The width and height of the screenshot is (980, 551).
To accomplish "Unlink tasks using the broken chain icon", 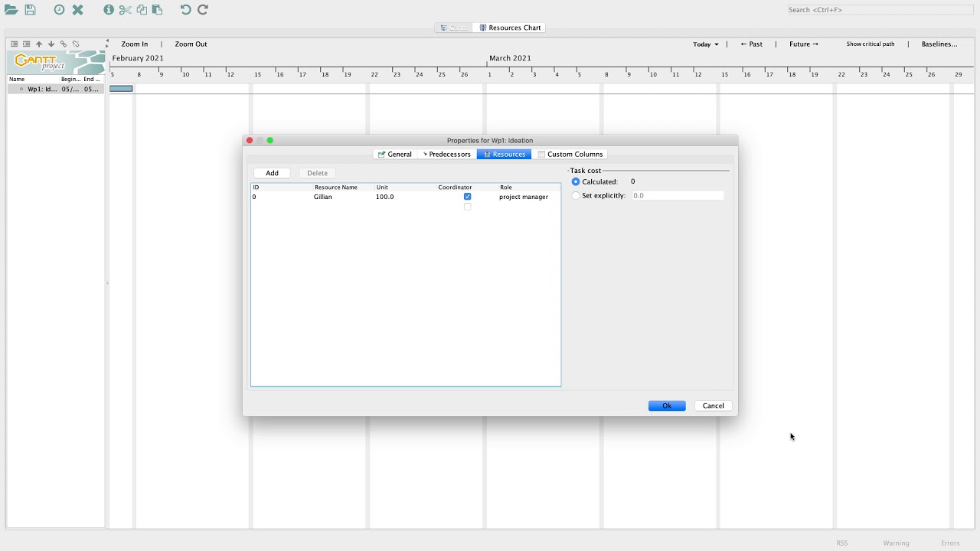I will click(76, 44).
